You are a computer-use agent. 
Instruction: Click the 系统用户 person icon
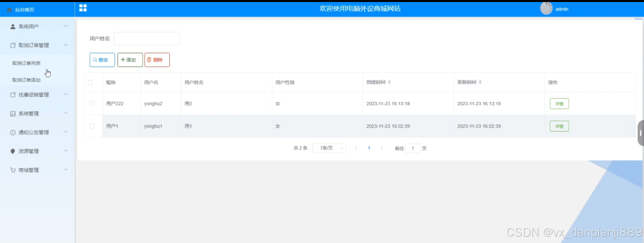pos(13,26)
